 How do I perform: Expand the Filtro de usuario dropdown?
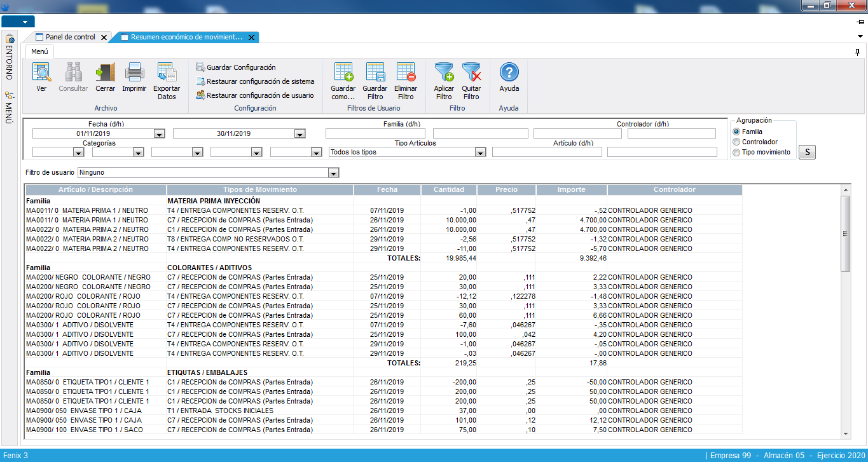pos(333,173)
